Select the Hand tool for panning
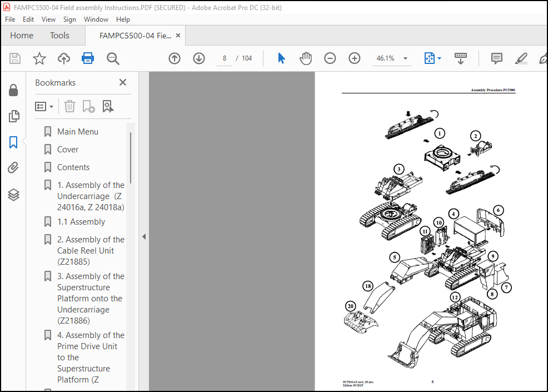Image resolution: width=548 pixels, height=392 pixels. click(x=306, y=58)
